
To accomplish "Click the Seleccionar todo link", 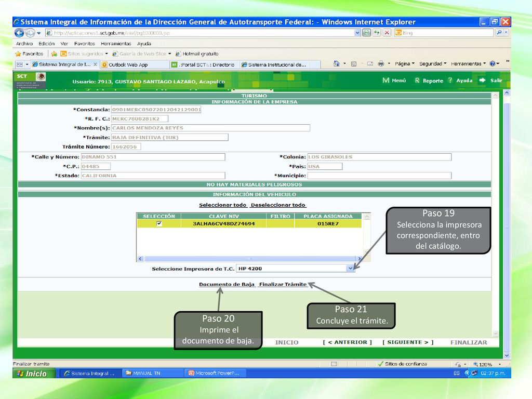I will (222, 205).
